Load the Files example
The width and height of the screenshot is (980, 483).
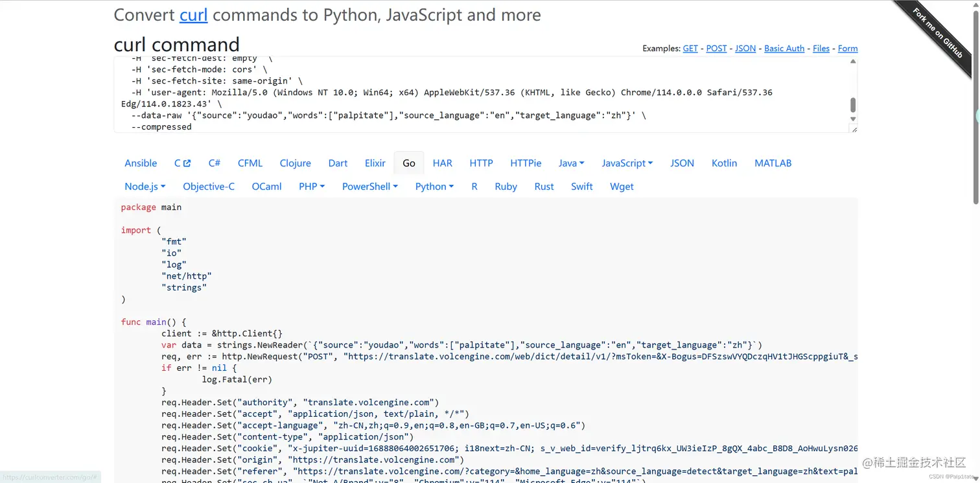[x=821, y=49]
